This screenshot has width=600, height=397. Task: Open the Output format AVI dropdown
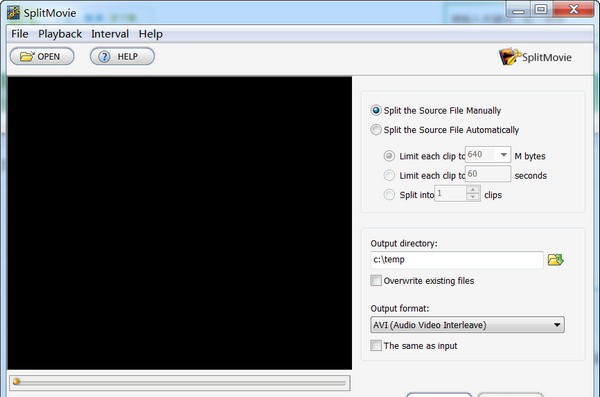click(x=467, y=325)
